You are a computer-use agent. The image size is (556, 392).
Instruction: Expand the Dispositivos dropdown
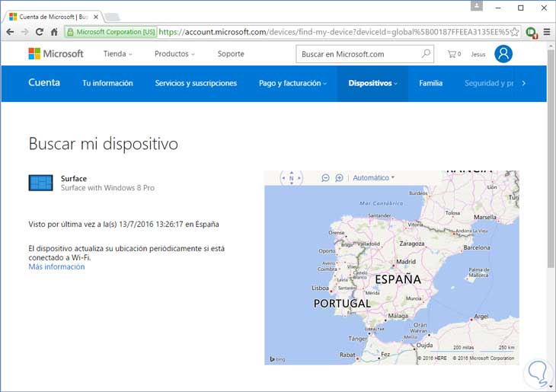[x=372, y=83]
